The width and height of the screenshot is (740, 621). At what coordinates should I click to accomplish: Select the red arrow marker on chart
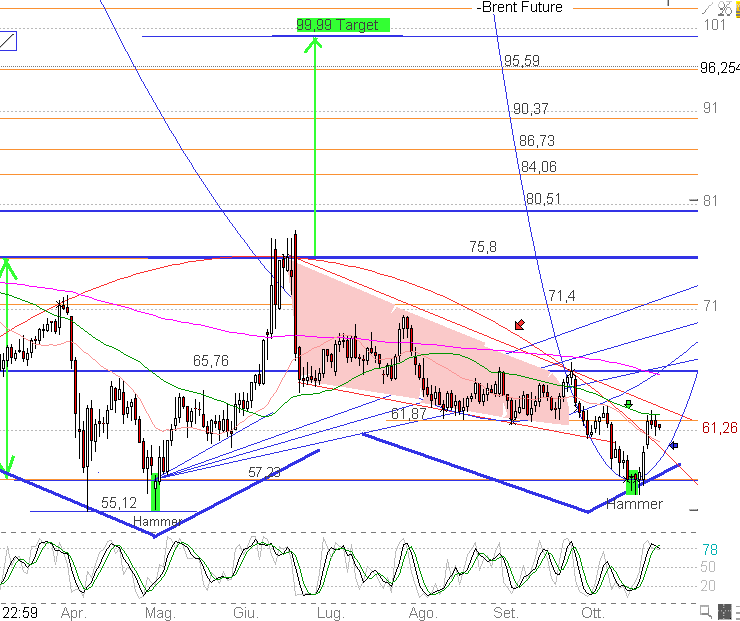pos(518,324)
